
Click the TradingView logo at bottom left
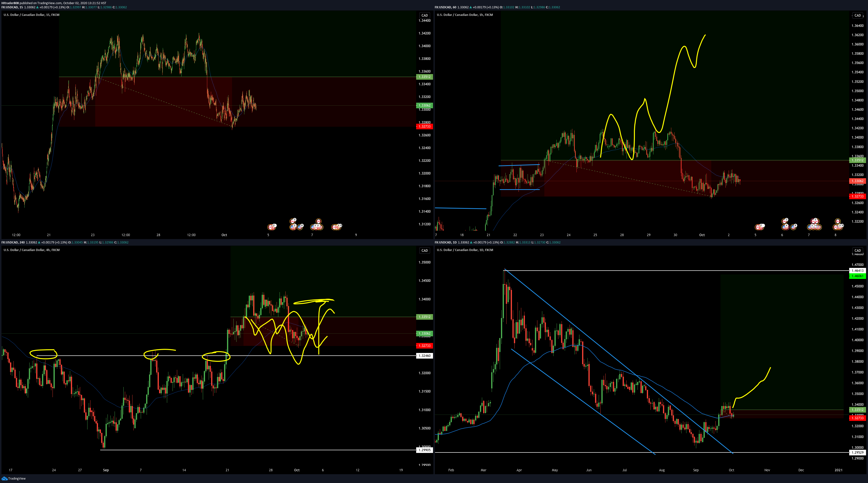point(13,478)
